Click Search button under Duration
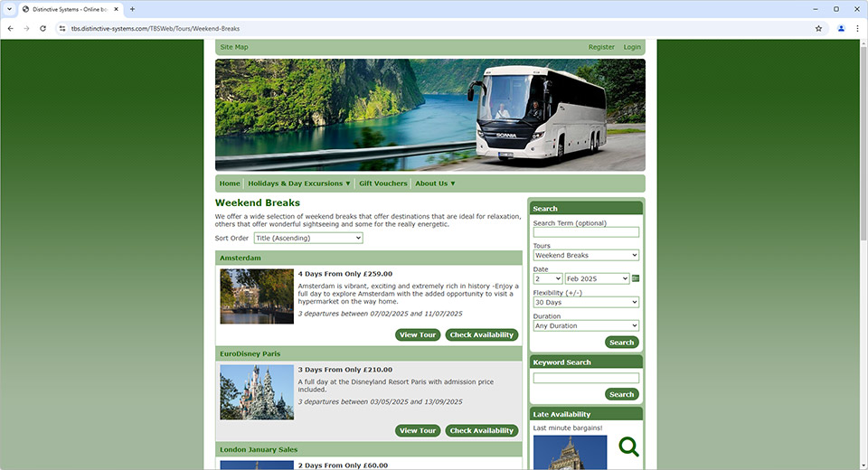This screenshot has width=868, height=470. click(622, 343)
